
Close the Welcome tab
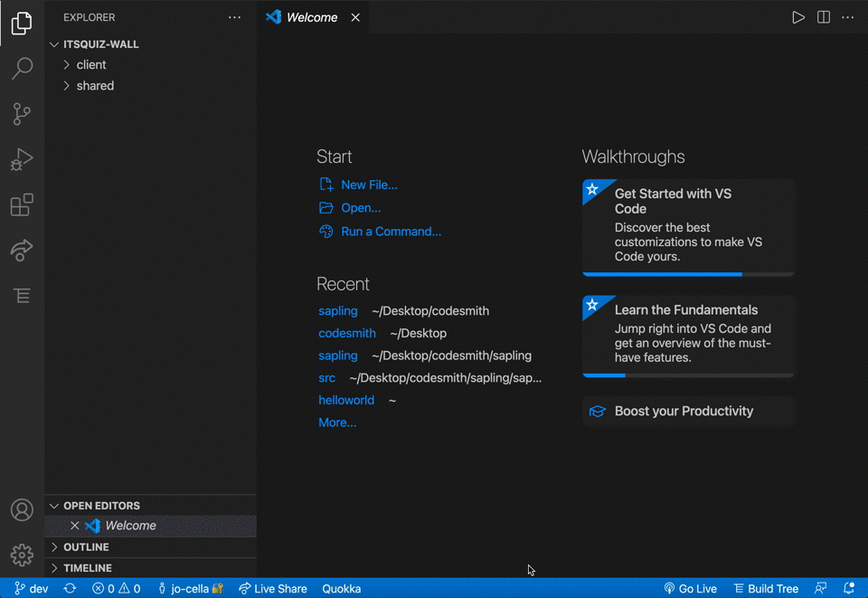click(355, 18)
